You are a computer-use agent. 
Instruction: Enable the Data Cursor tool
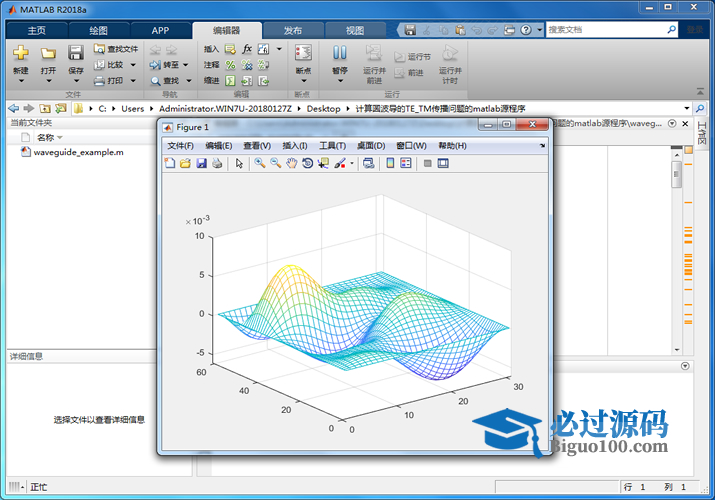(323, 163)
